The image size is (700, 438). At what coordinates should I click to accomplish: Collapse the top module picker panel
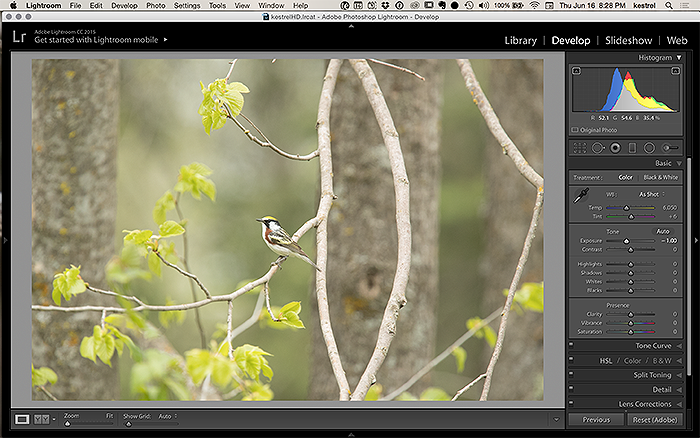coord(351,26)
